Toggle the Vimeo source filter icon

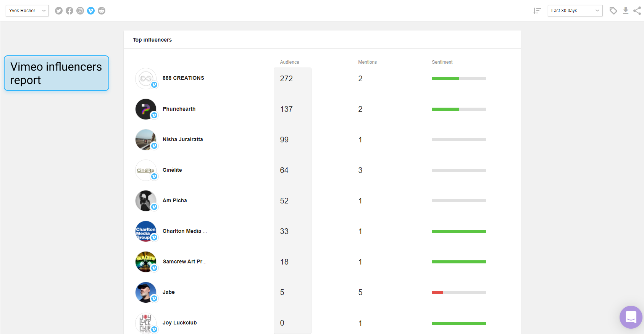(91, 11)
